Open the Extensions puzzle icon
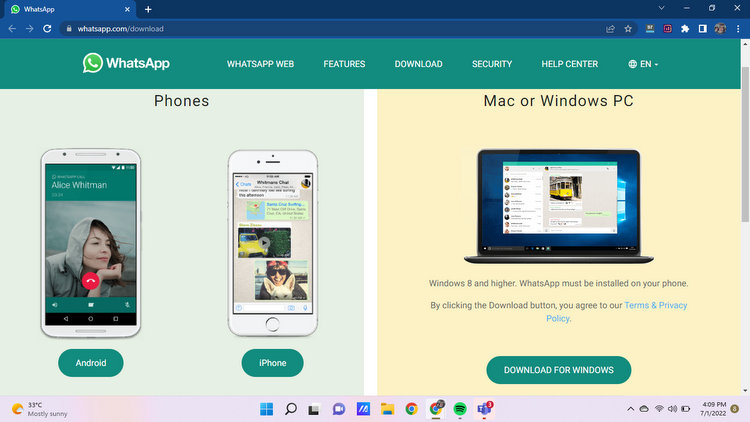 (685, 29)
